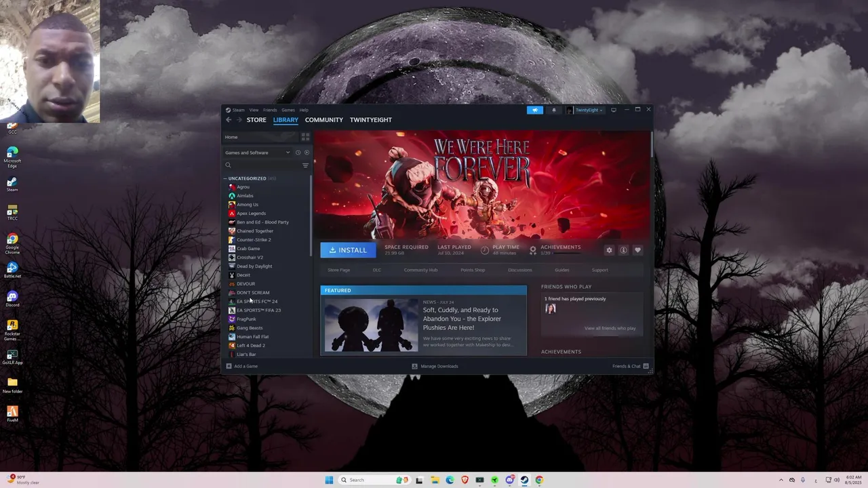Screen dimensions: 868x488
Task: Open the DLC link
Action: pos(377,270)
